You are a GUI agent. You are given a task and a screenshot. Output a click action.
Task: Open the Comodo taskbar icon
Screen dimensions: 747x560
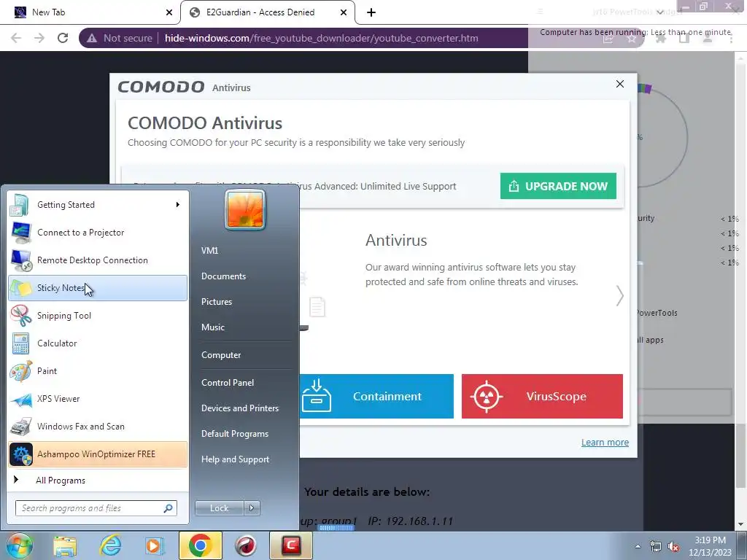pyautogui.click(x=291, y=545)
